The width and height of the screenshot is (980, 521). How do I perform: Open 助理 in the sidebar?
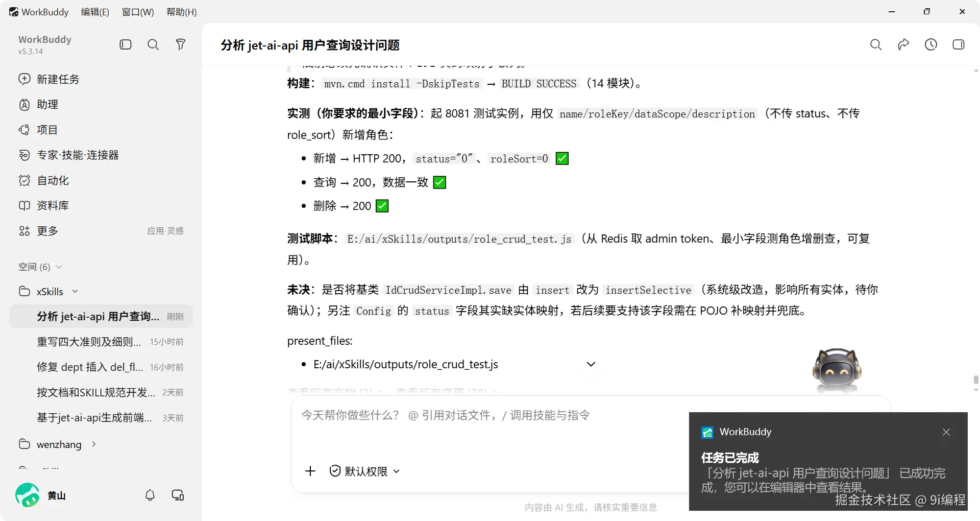[101, 105]
